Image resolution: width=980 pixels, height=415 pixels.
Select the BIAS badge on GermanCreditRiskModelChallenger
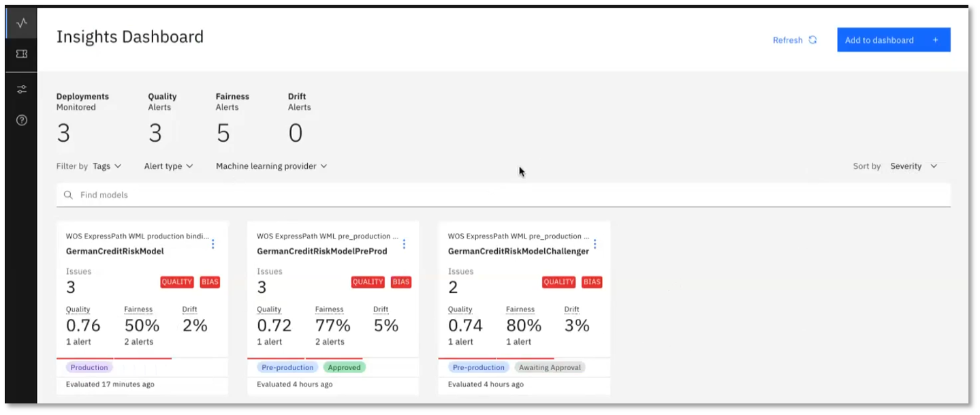point(592,282)
